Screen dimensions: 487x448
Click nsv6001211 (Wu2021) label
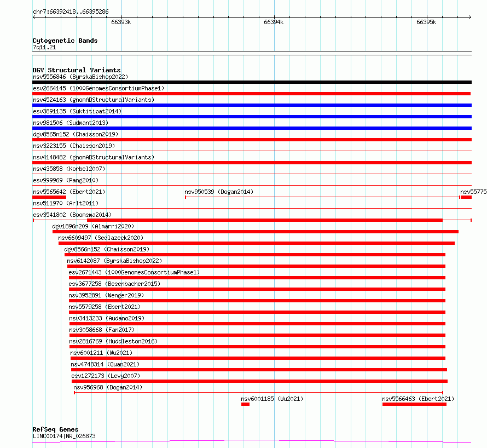(x=101, y=353)
